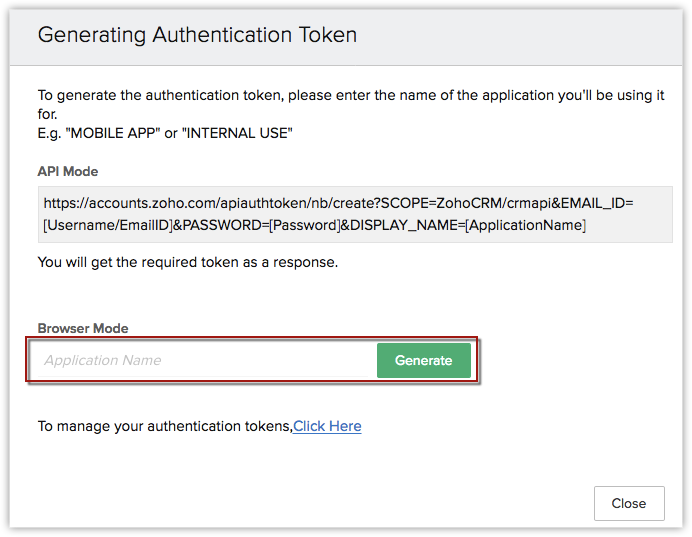Click the [ApplicationName] placeholder in the URL
The image size is (692, 537).
point(525,225)
